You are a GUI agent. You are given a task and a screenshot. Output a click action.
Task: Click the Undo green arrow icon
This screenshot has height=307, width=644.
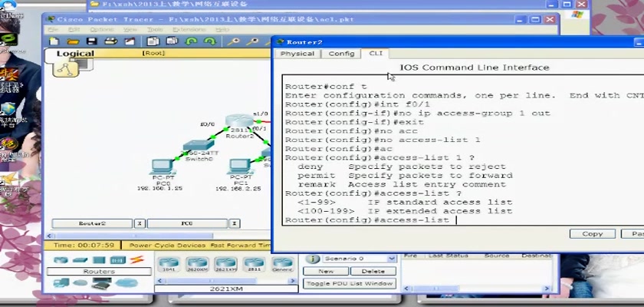191,41
